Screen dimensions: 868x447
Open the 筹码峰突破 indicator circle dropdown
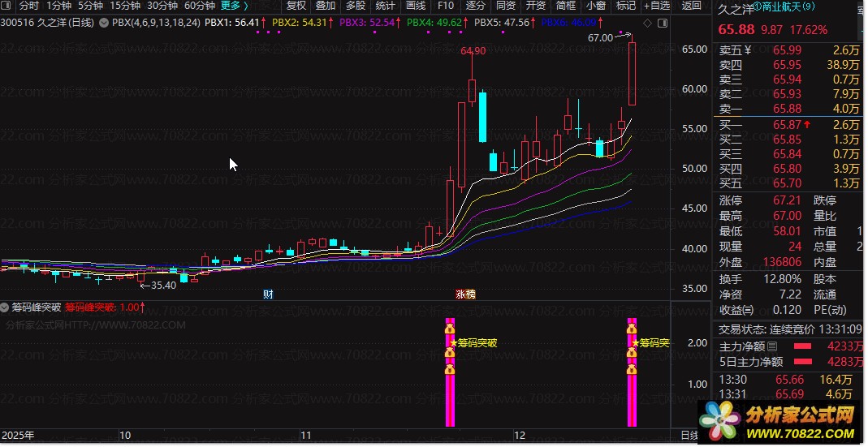(x=5, y=307)
